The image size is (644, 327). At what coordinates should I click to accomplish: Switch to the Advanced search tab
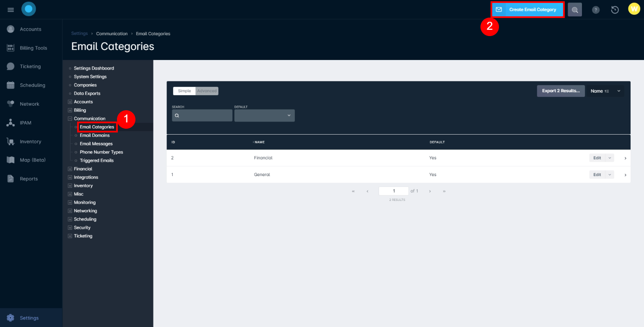(x=207, y=91)
